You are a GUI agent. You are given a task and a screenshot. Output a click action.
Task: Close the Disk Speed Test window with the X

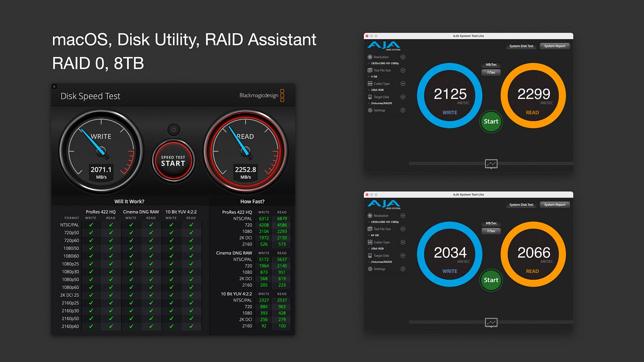click(54, 86)
